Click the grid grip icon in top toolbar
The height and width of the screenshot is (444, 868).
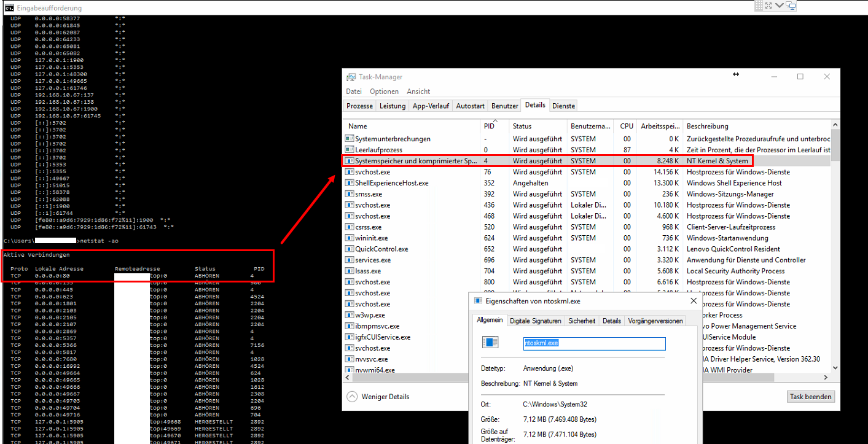tap(759, 6)
